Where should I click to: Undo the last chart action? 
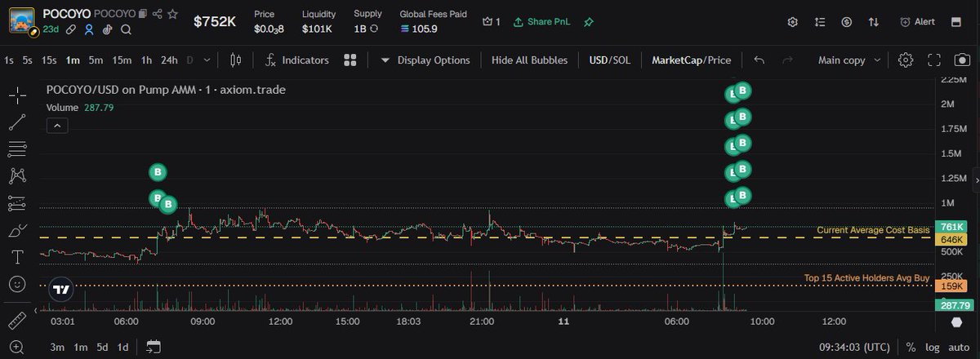pyautogui.click(x=759, y=60)
